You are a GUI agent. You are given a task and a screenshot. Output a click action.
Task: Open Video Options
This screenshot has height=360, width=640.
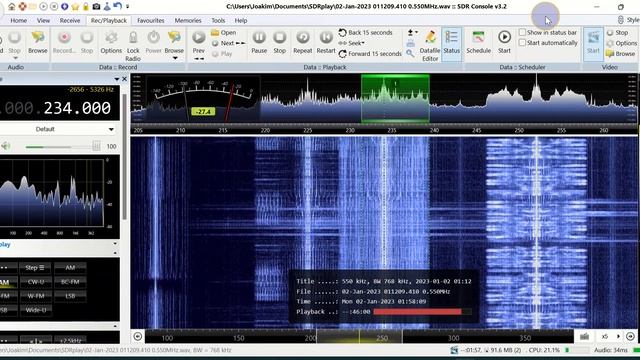click(x=622, y=43)
